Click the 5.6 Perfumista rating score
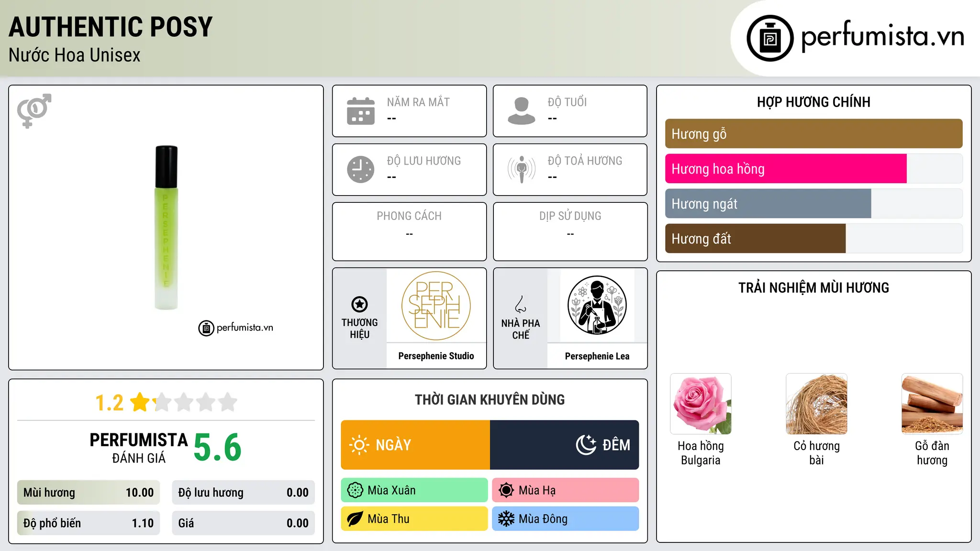980x551 pixels. (218, 448)
